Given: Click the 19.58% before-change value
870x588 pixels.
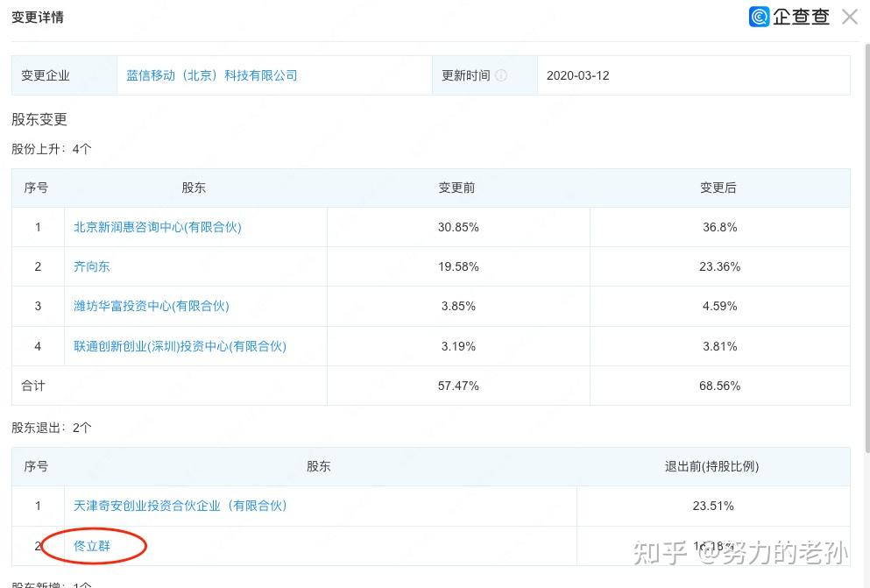Looking at the screenshot, I should pos(458,266).
